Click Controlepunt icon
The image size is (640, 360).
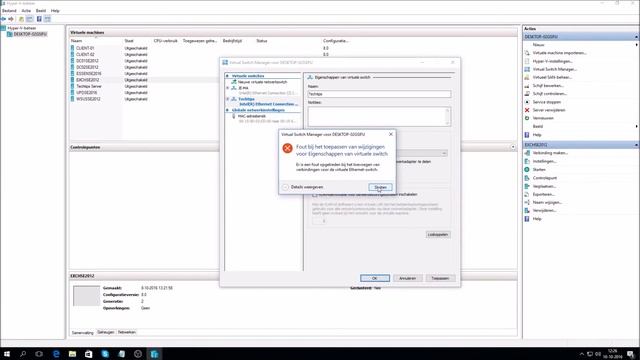[x=527, y=178]
